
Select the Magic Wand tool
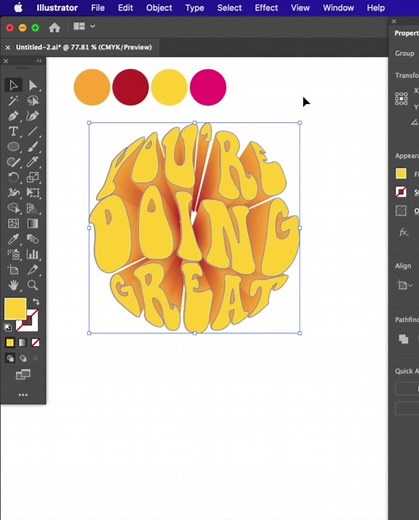(x=13, y=100)
